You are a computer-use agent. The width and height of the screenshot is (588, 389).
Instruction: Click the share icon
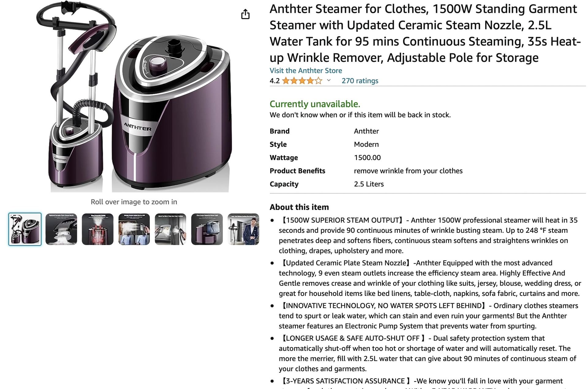click(245, 14)
